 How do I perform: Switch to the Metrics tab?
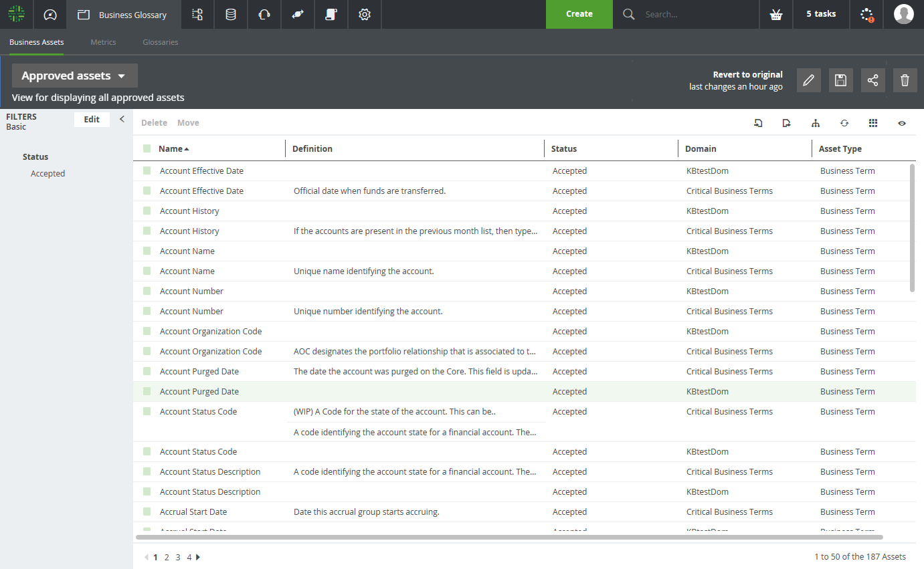[103, 42]
